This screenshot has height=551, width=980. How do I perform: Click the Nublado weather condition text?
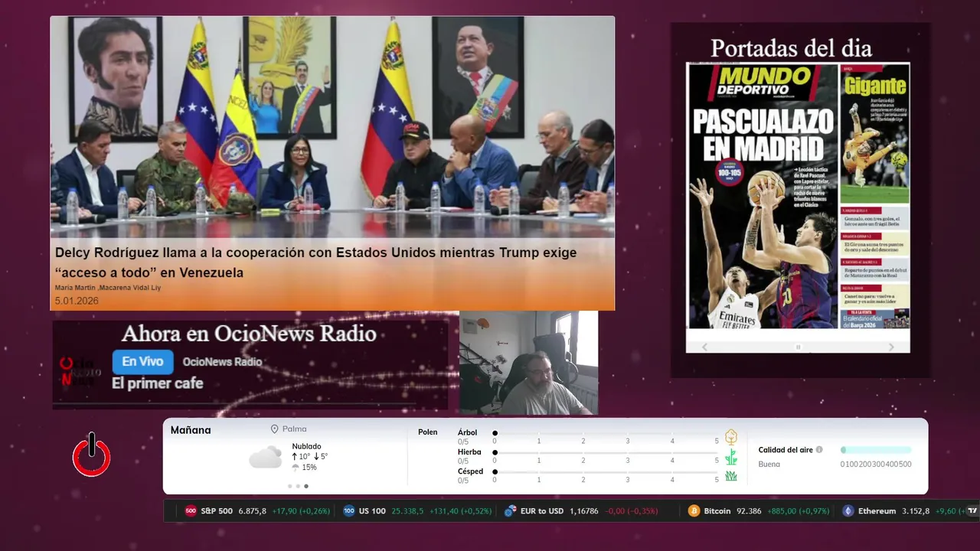pyautogui.click(x=306, y=446)
